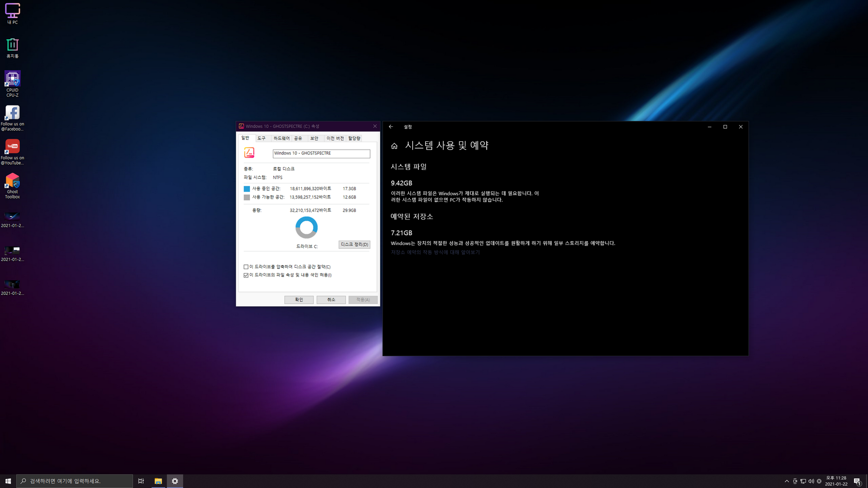This screenshot has width=868, height=488.
Task: Click the taskbar search box
Action: coord(75,481)
